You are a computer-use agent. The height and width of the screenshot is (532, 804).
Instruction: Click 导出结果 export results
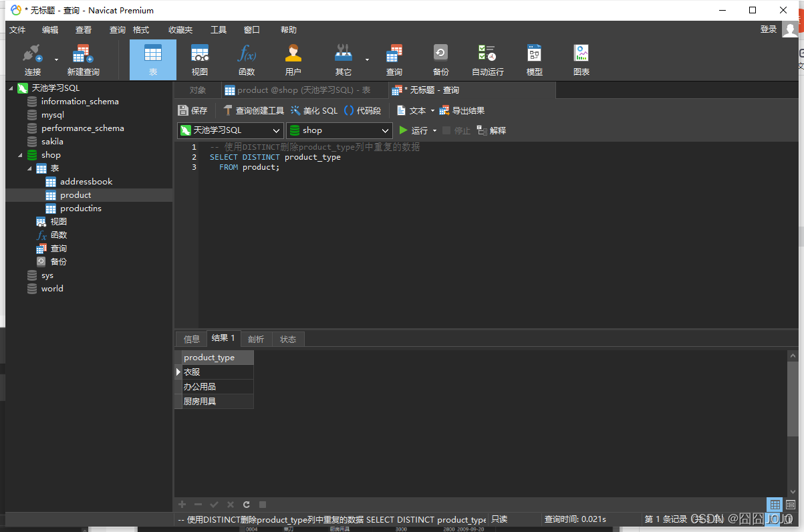click(x=462, y=110)
